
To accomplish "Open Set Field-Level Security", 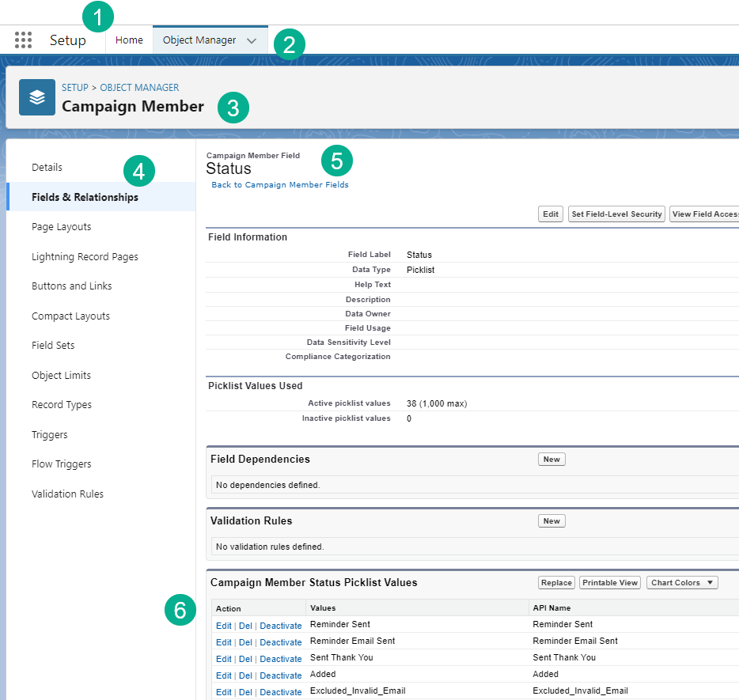I will pyautogui.click(x=616, y=214).
